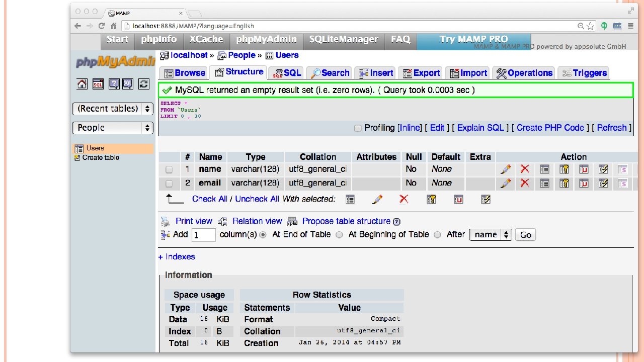Click the Create PHP Code link
Screen dimensions: 644x362
click(550, 128)
